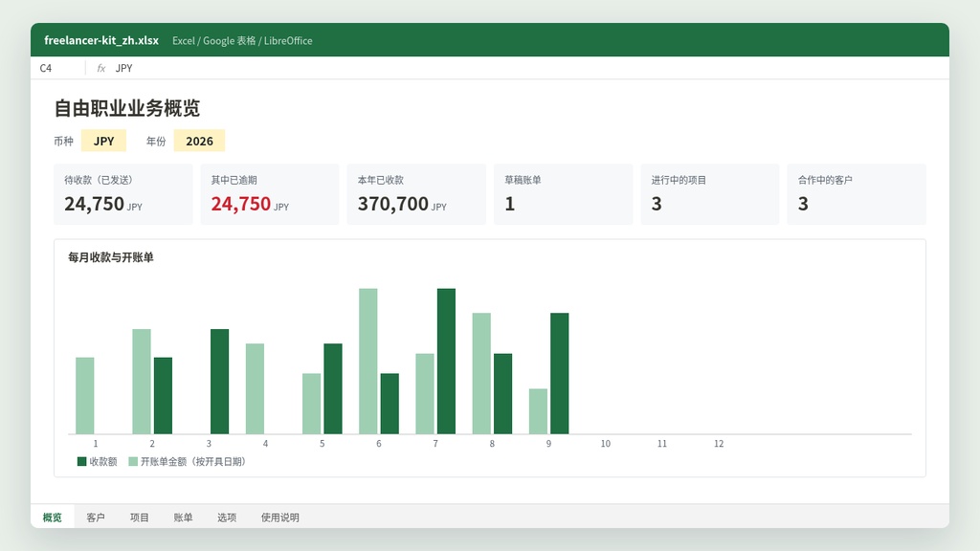Open the 项目 sheet tab
980x551 pixels.
tap(140, 518)
